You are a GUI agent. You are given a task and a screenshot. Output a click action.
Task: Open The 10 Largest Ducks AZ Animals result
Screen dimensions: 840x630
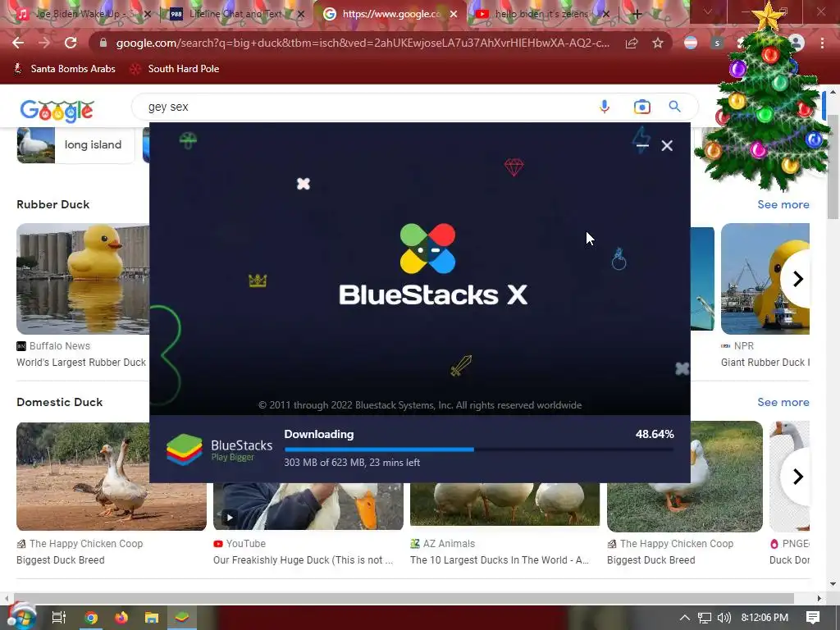(x=500, y=559)
